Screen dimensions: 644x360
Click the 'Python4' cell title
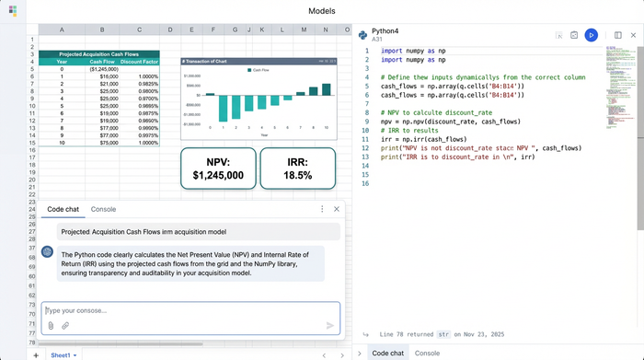click(385, 30)
